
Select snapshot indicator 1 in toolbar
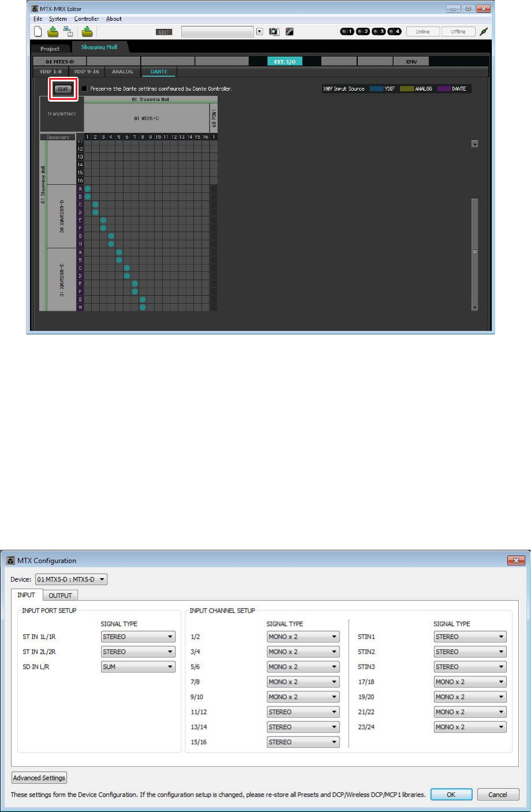click(x=347, y=32)
